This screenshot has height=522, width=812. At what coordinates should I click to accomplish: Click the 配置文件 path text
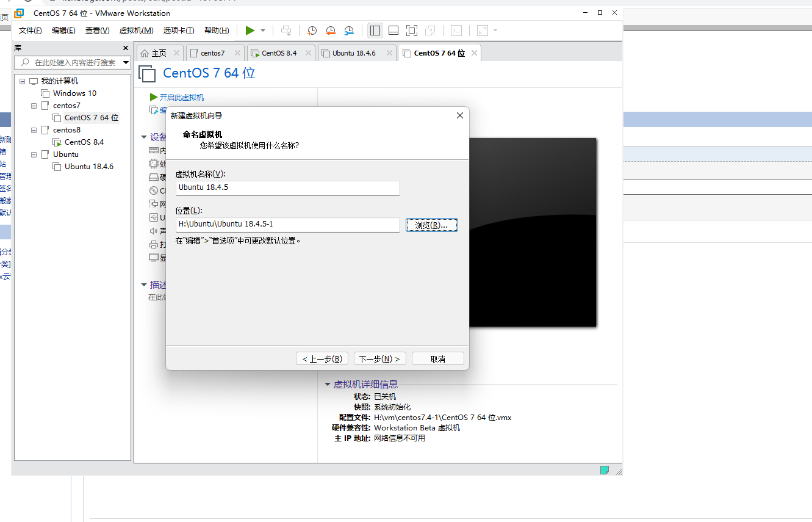443,418
